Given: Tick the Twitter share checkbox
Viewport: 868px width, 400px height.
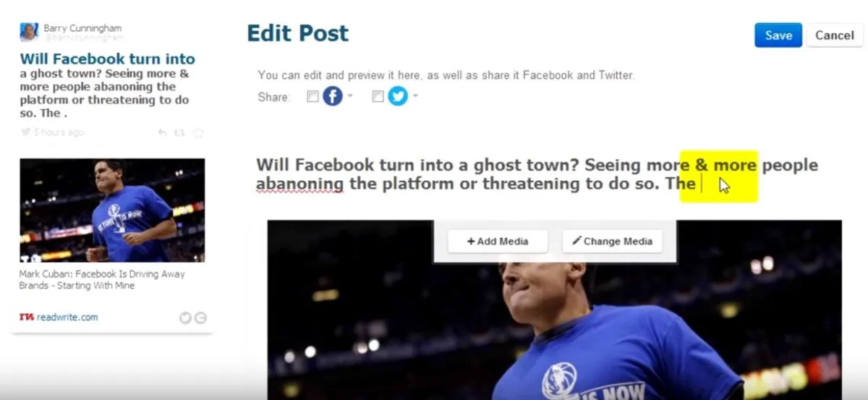Looking at the screenshot, I should 378,96.
